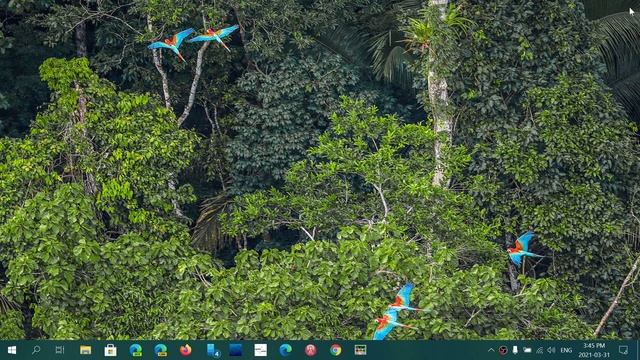Click the red-black round tray icon
The height and width of the screenshot is (360, 640).
[503, 350]
